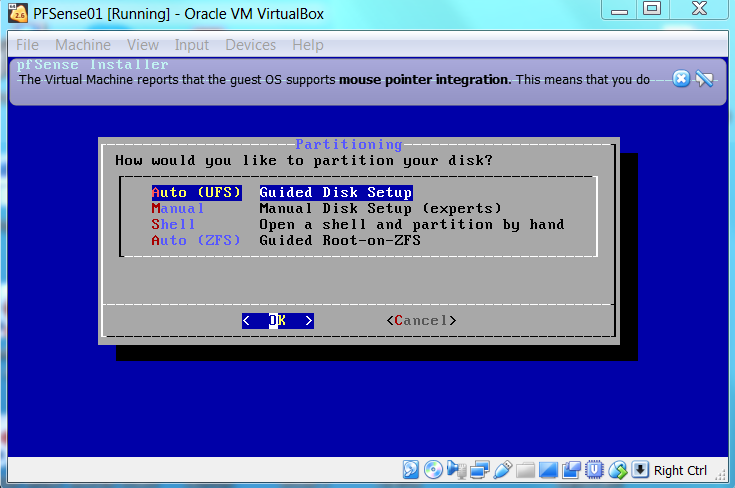Click the shared folders status icon
Screen dimensions: 735x488
click(525, 470)
